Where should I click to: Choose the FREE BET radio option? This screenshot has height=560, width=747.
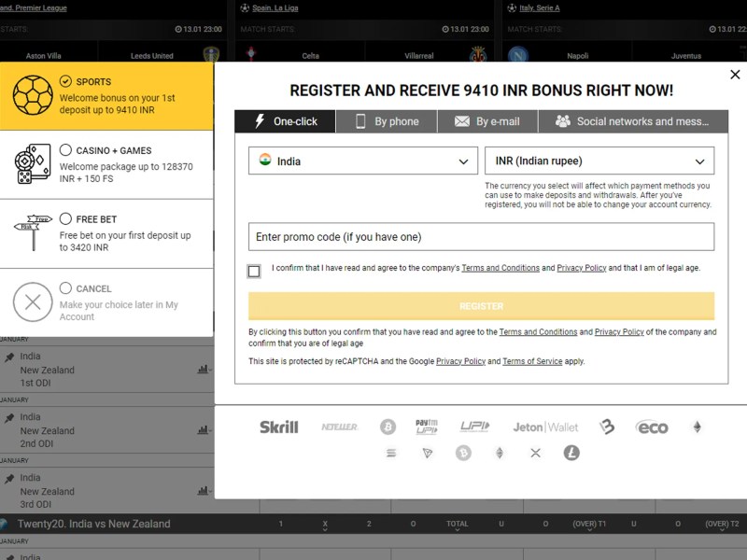tap(65, 218)
